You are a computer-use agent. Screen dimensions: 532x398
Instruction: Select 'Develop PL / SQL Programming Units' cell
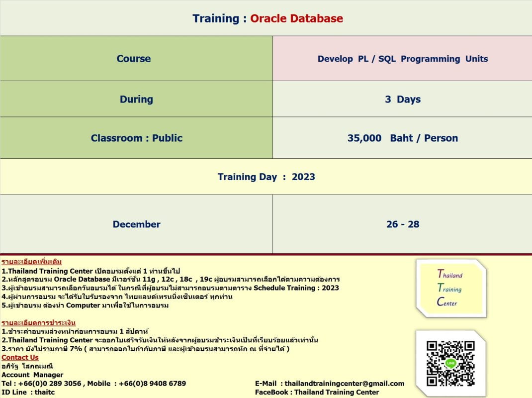coord(402,58)
